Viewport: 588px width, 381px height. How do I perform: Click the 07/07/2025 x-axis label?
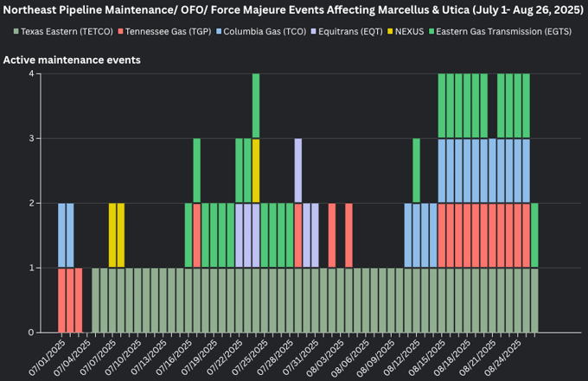[98, 358]
